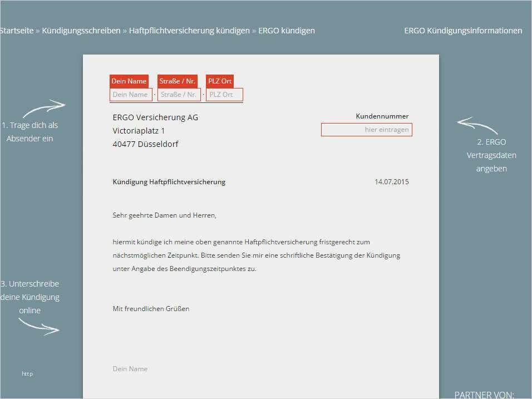Click the red 'PLZ Ort' label tag

(220, 81)
